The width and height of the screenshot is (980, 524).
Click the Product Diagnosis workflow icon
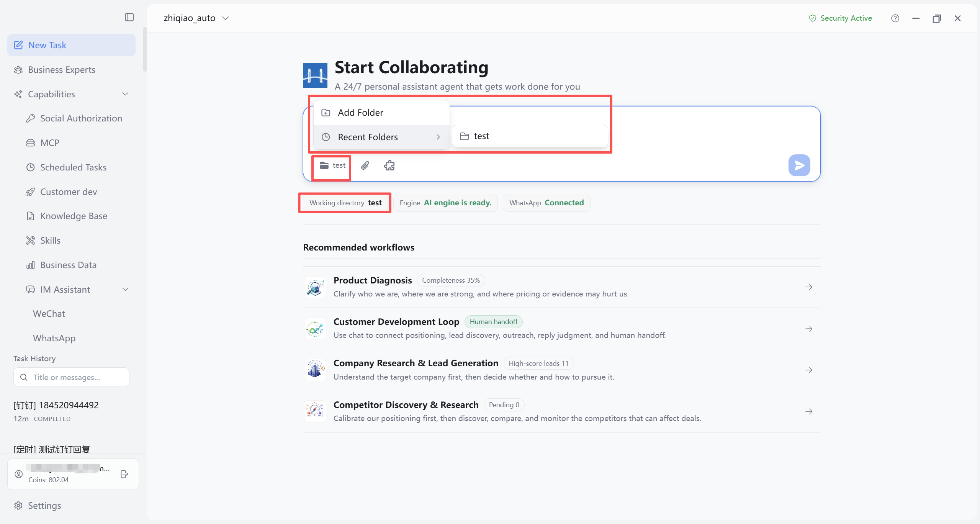point(315,287)
